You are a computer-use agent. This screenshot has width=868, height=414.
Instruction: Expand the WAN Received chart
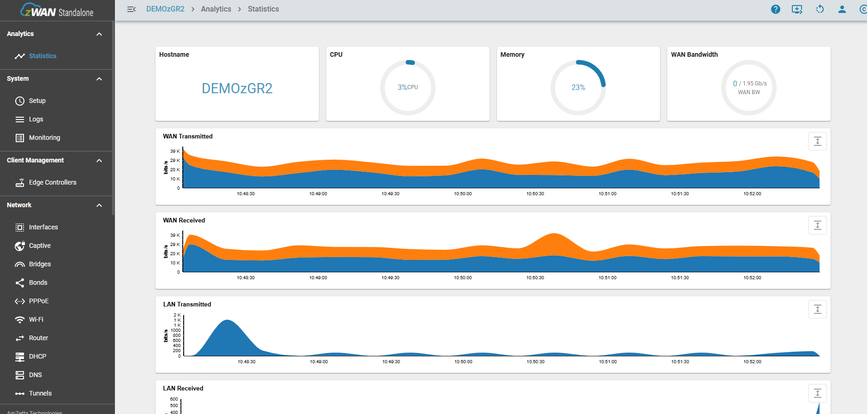click(817, 225)
